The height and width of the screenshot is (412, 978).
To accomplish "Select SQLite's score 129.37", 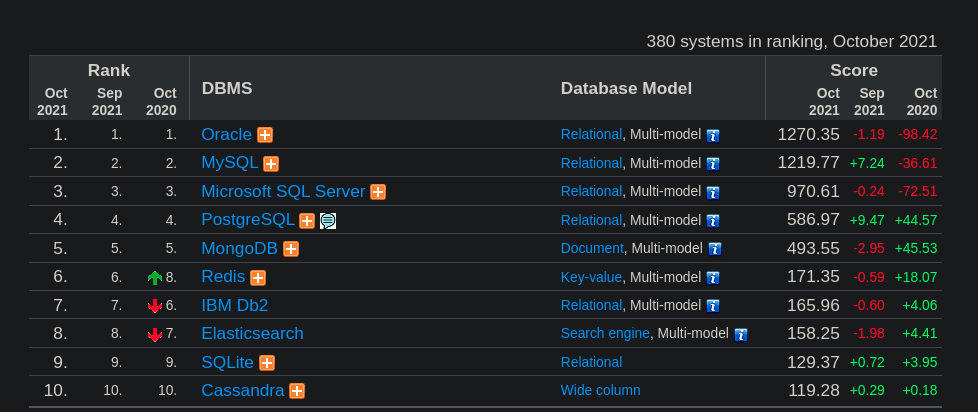I will (x=813, y=362).
